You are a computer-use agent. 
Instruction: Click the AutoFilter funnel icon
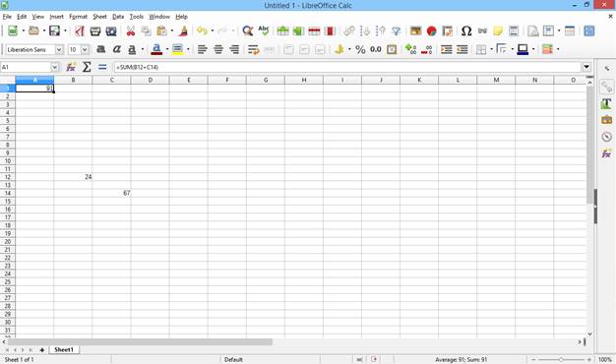(397, 31)
